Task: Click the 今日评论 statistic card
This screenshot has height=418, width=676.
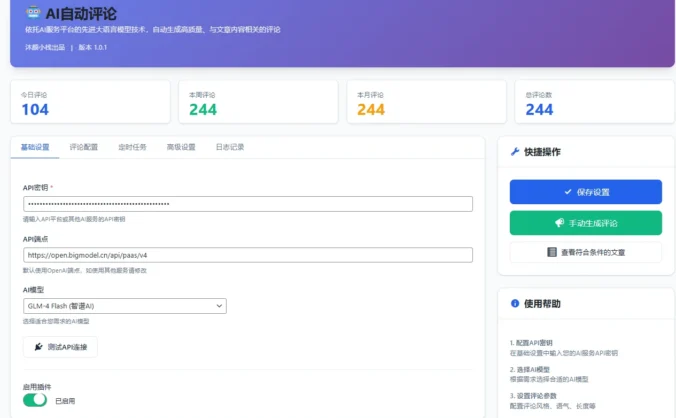Action: [89, 103]
